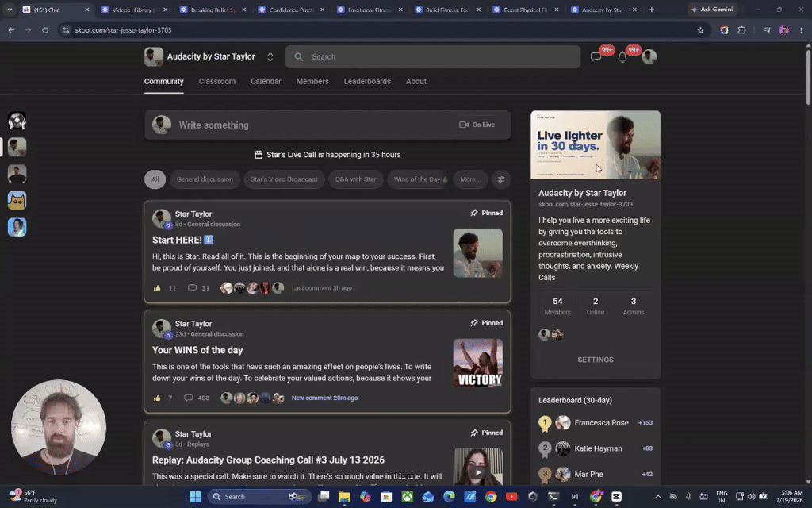Expand More... category filters
Image resolution: width=812 pixels, height=508 pixels.
tap(470, 179)
